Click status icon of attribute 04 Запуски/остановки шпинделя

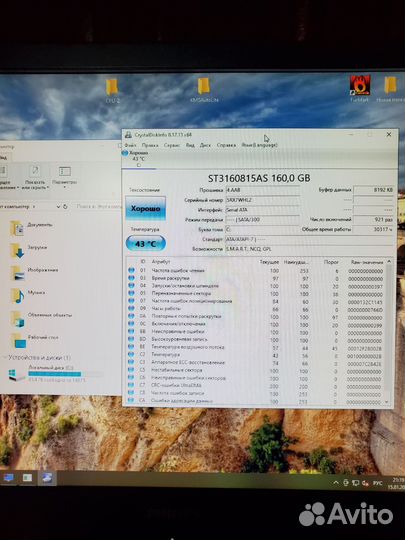tap(131, 285)
